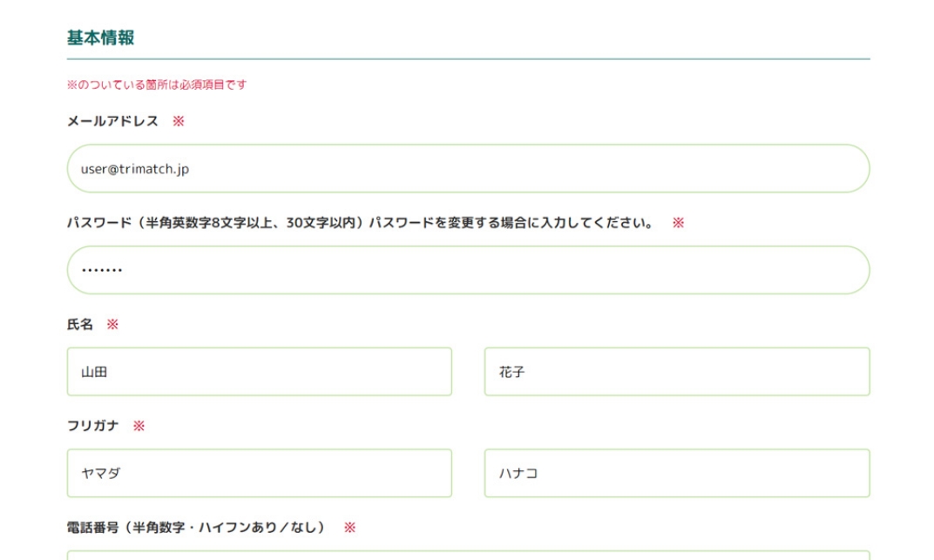Click the 基本情報 section heading
934x560 pixels.
pyautogui.click(x=101, y=37)
